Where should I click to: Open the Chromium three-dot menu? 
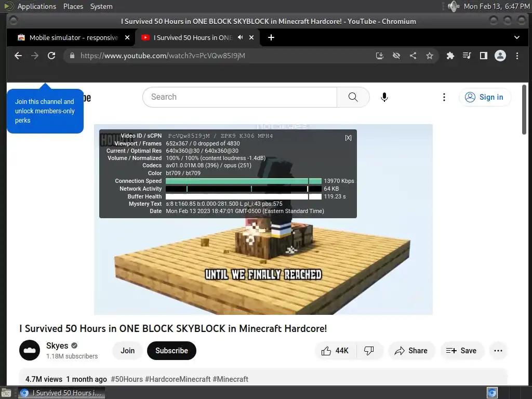(517, 56)
